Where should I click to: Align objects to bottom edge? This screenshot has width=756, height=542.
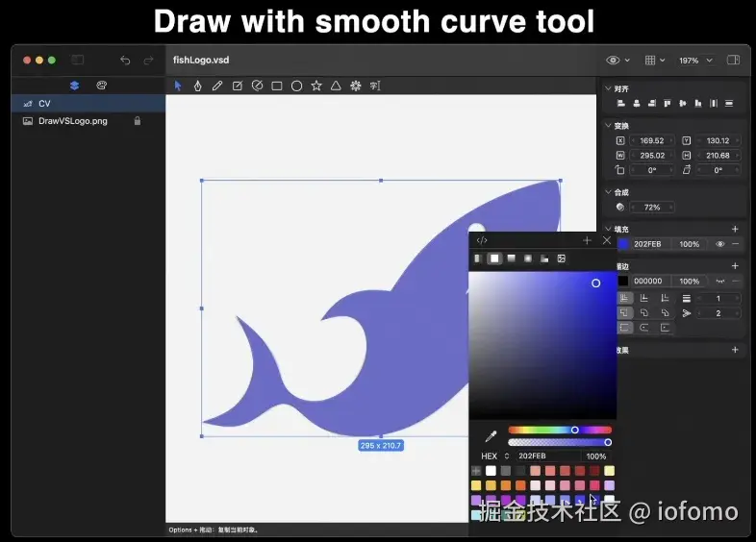pos(698,103)
